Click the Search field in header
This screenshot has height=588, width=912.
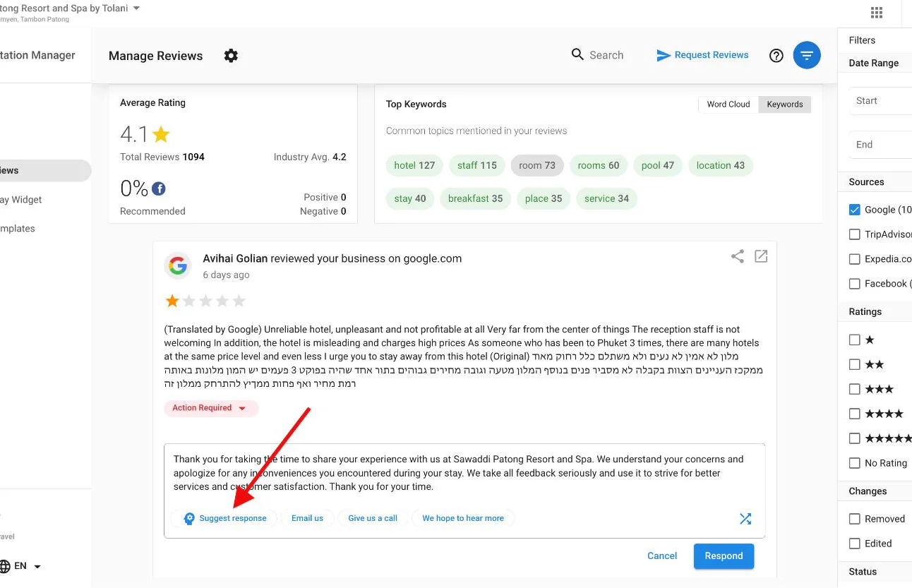[x=606, y=55]
